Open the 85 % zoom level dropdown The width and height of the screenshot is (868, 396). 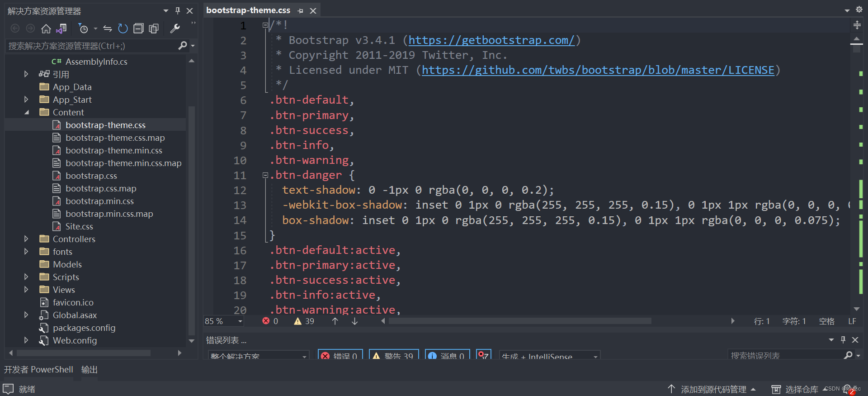[240, 321]
